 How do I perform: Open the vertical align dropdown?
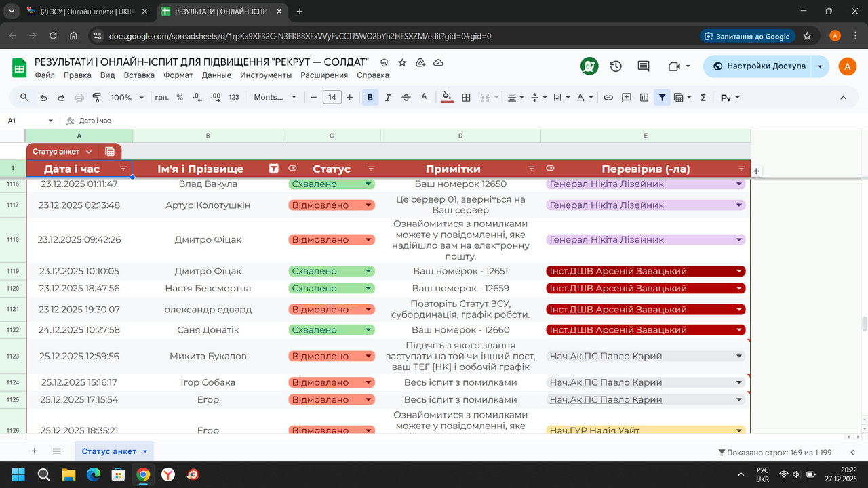[538, 98]
